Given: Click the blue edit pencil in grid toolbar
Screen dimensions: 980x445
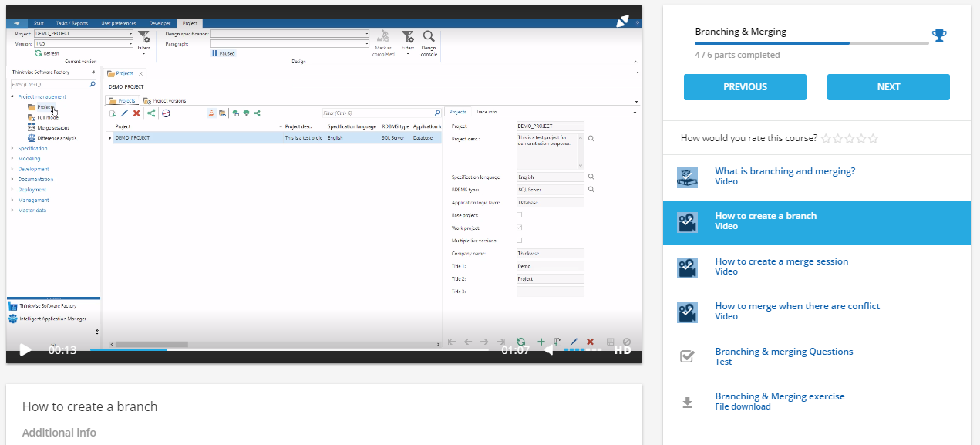Looking at the screenshot, I should pos(124,113).
